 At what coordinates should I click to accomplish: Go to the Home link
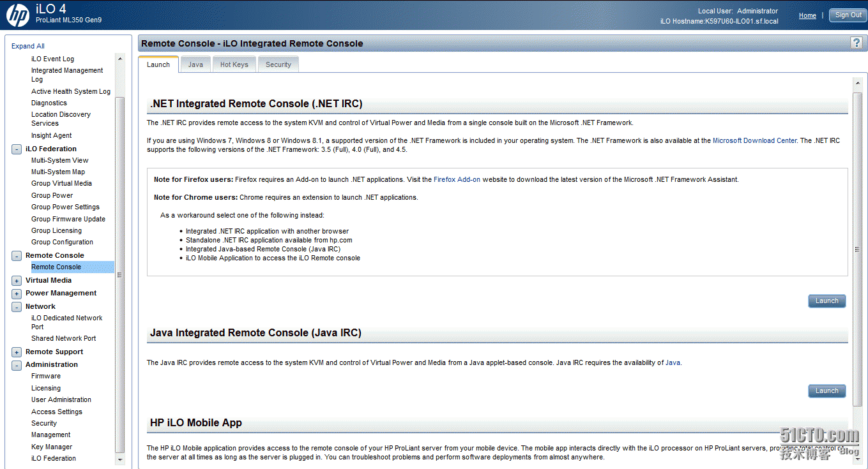tap(807, 15)
